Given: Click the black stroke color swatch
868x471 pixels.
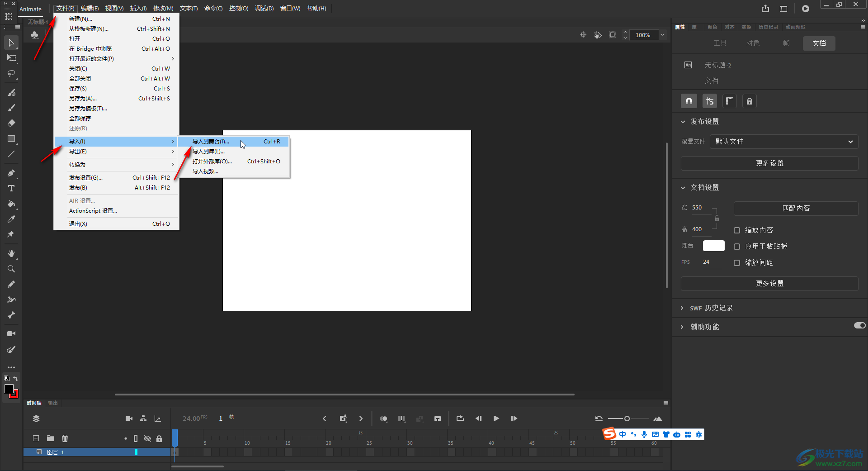Looking at the screenshot, I should 9,389.
